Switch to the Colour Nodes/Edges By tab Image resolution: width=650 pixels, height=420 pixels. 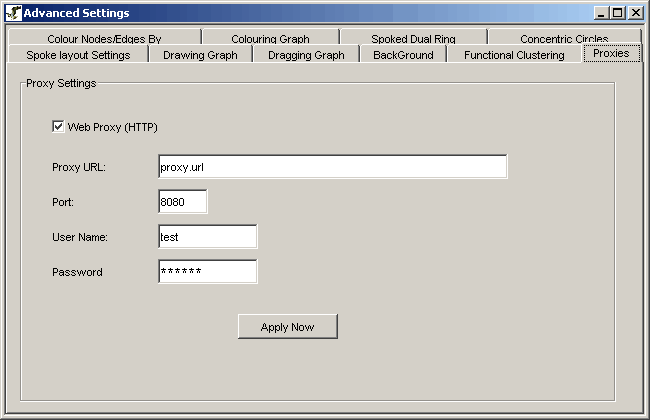103,38
